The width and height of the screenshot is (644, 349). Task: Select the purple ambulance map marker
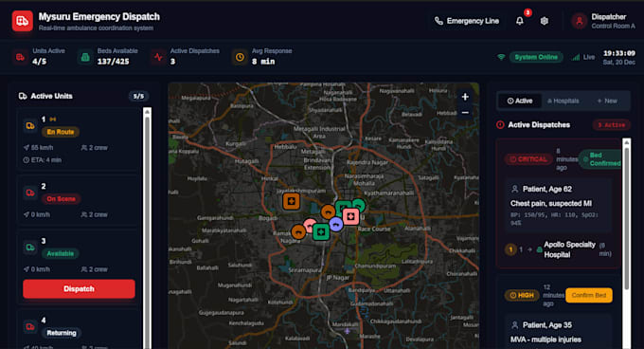pos(336,225)
